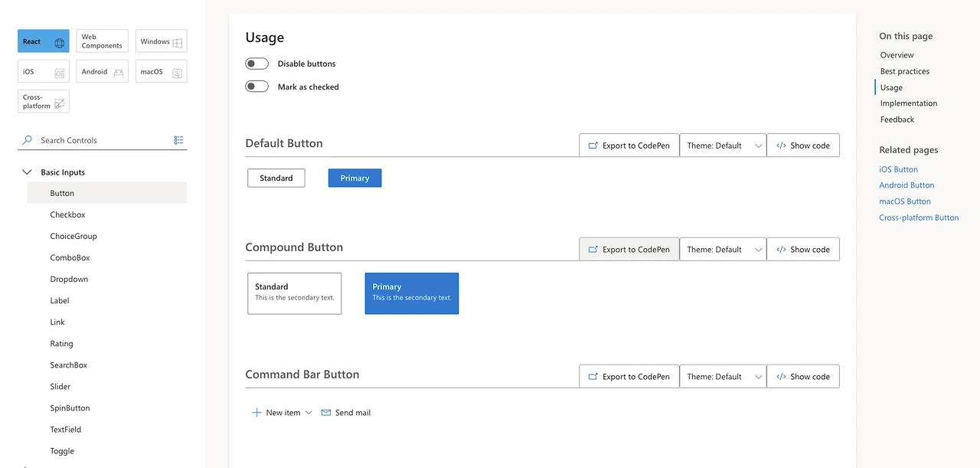This screenshot has width=980, height=468.
Task: Click the list view icon beside search
Action: click(178, 140)
